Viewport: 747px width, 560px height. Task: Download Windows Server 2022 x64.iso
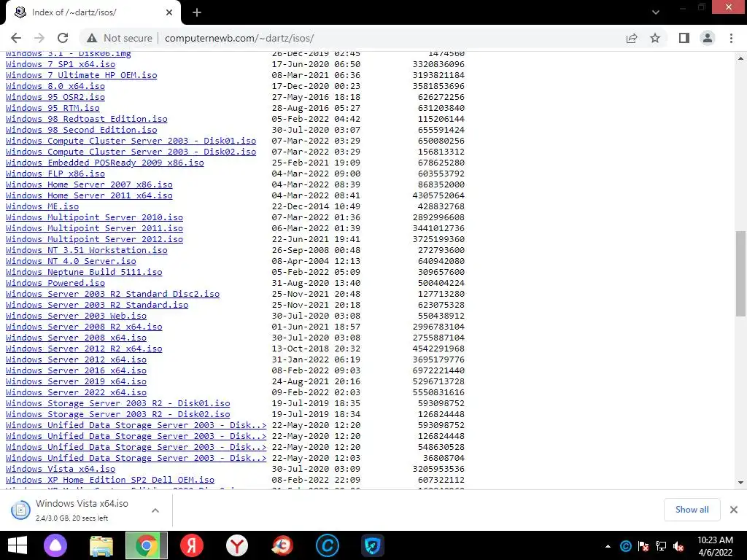76,393
